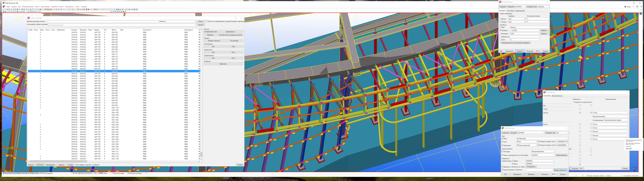Viewport: 644px width, 181px height.
Task: Open the Плоскость вида dropdown
Action: pyautogui.click(x=127, y=173)
